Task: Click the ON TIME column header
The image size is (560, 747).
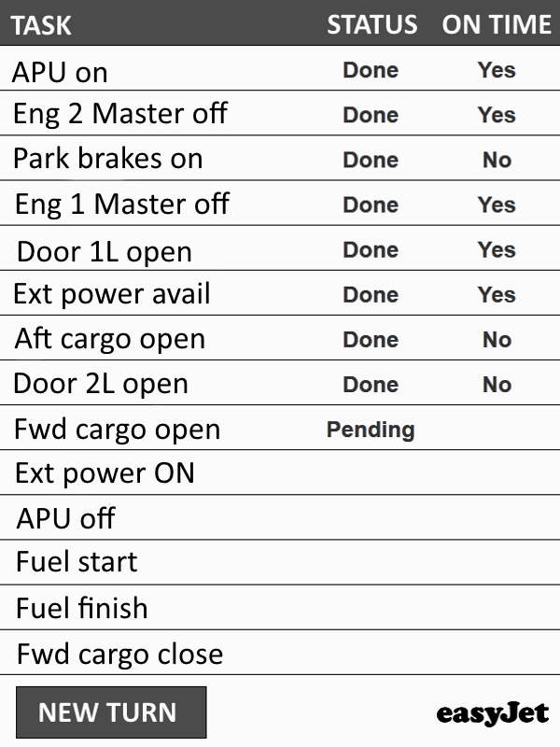Action: click(497, 24)
